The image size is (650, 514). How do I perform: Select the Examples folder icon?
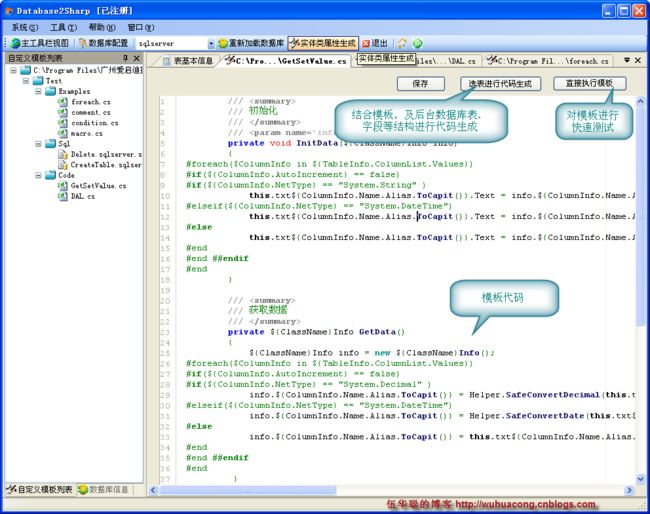point(51,91)
